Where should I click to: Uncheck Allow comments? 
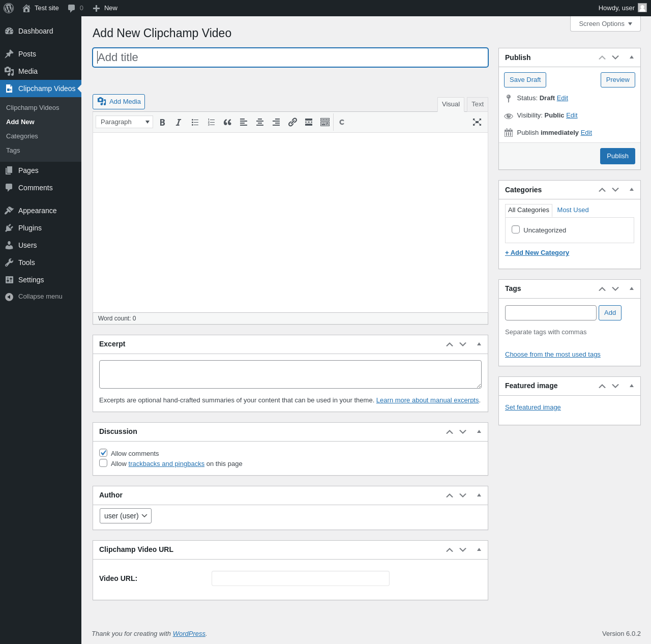click(103, 453)
